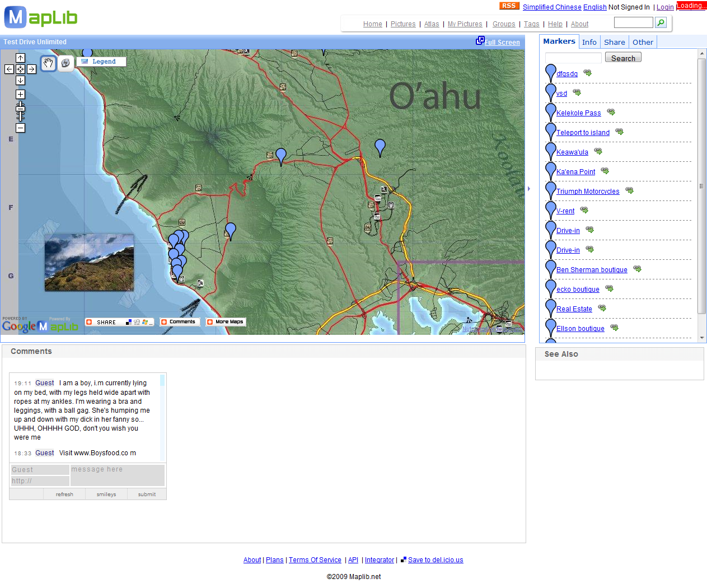Toggle the map Legend panel
Screen dimensions: 707x588
(x=101, y=62)
